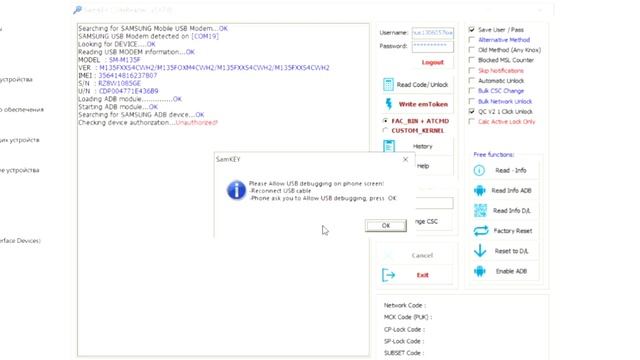Image resolution: width=640 pixels, height=360 pixels.
Task: Click the Read Info ADB android icon
Action: [x=480, y=190]
